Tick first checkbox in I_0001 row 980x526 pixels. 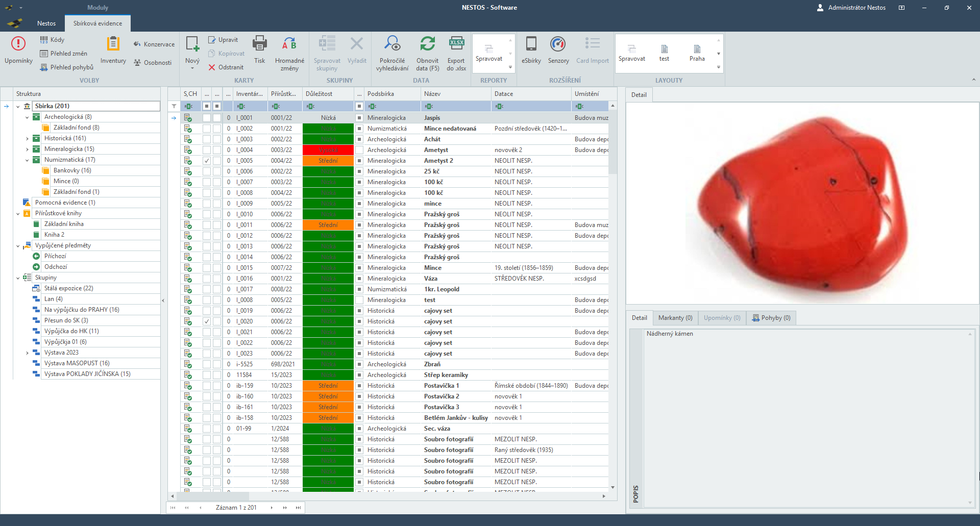click(x=207, y=118)
